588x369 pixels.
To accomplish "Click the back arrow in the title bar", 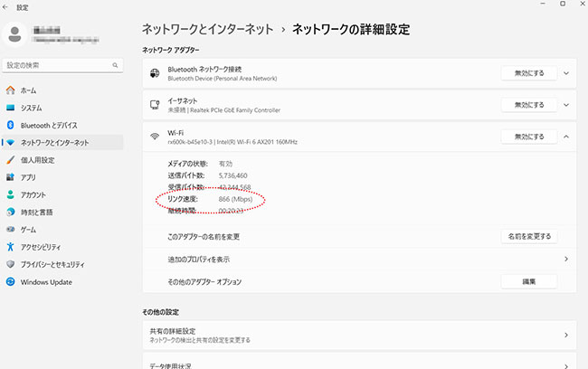I will 6,7.
